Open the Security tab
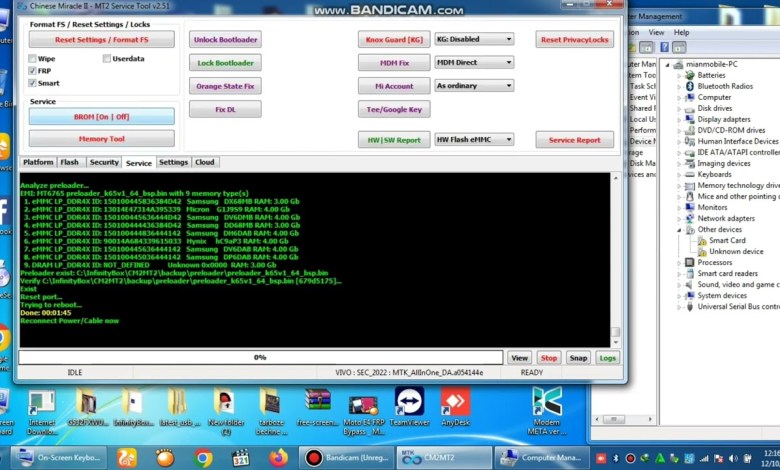Screen dimensions: 780x470 coord(103,162)
